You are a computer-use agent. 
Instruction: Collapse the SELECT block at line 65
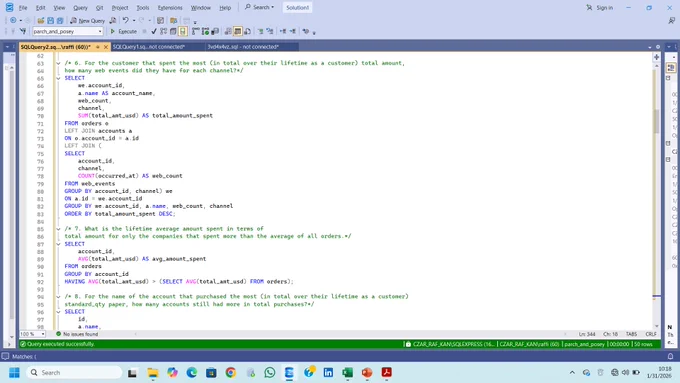pos(58,78)
